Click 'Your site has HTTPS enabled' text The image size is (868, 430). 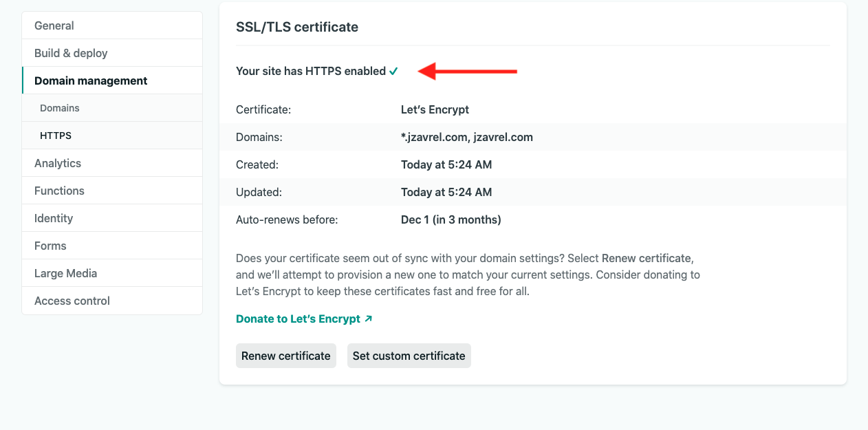coord(311,71)
